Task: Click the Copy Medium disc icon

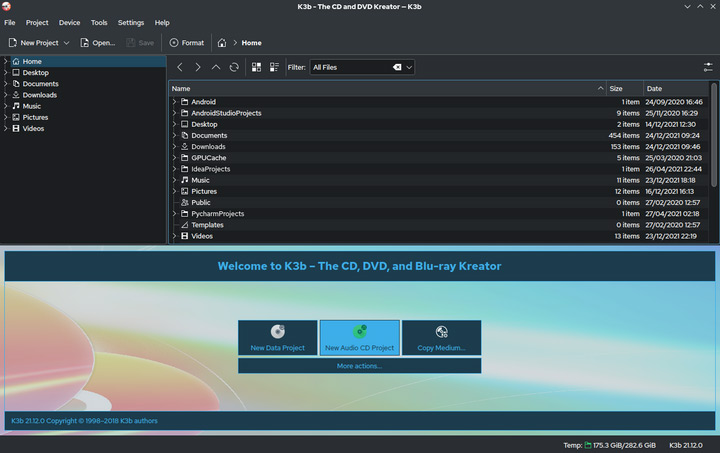Action: [x=441, y=332]
